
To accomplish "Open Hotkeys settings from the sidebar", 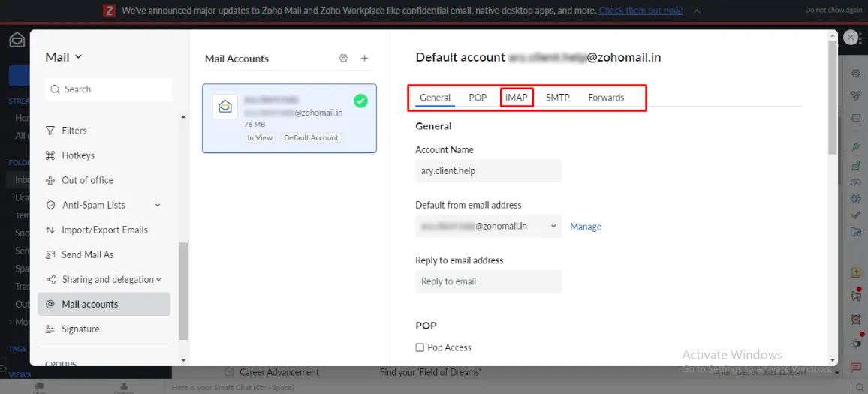I will [78, 155].
